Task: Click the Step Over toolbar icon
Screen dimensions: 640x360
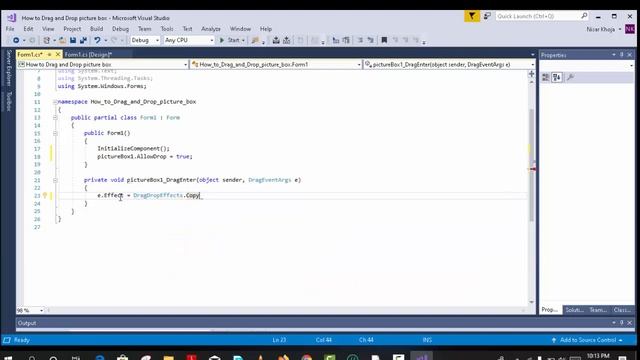Action: 287,40
